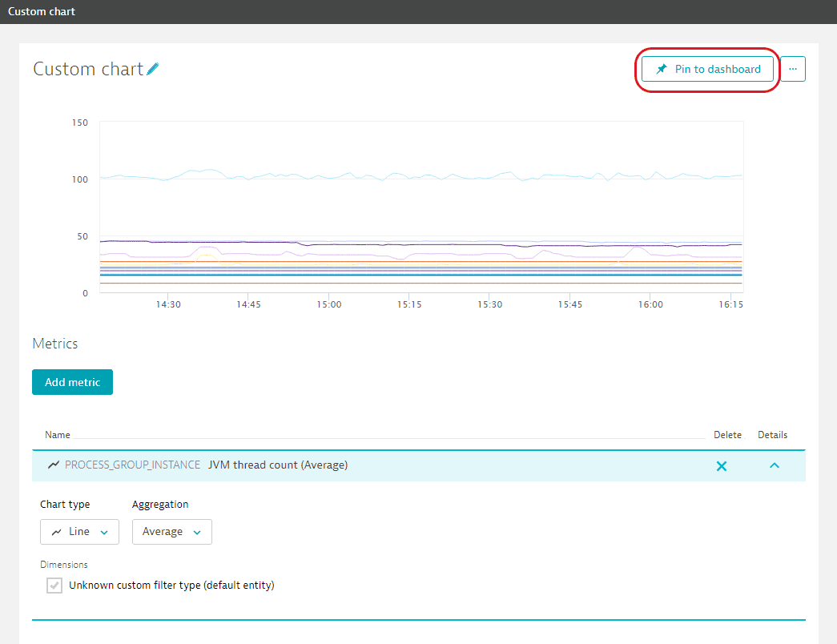Open the more options ellipsis menu
This screenshot has width=837, height=644.
click(793, 69)
